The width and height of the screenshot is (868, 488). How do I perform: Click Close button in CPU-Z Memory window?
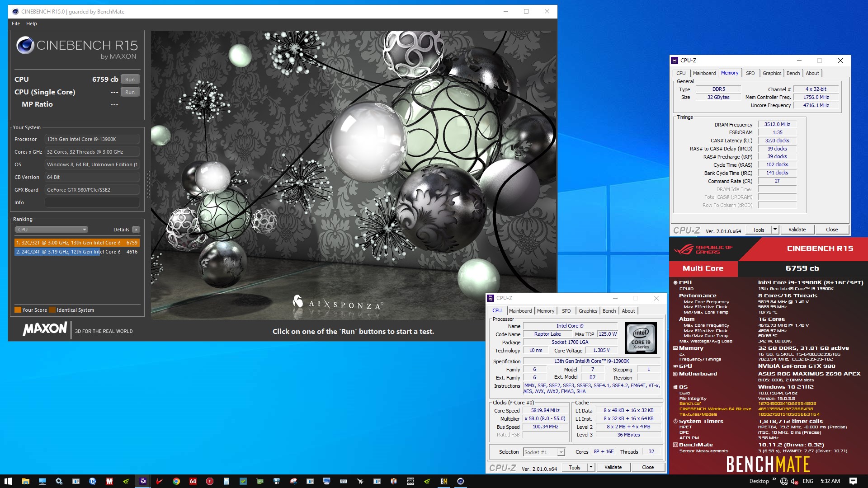tap(832, 230)
